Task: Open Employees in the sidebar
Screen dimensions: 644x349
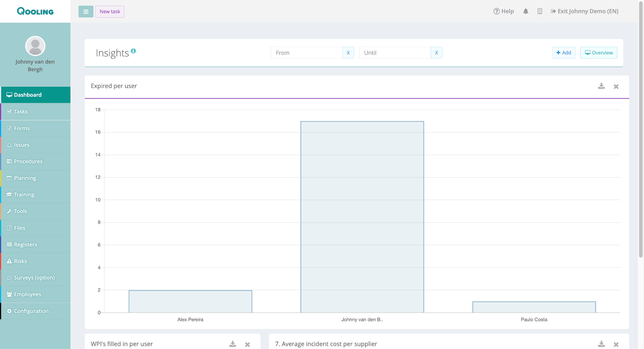Action: click(35, 294)
